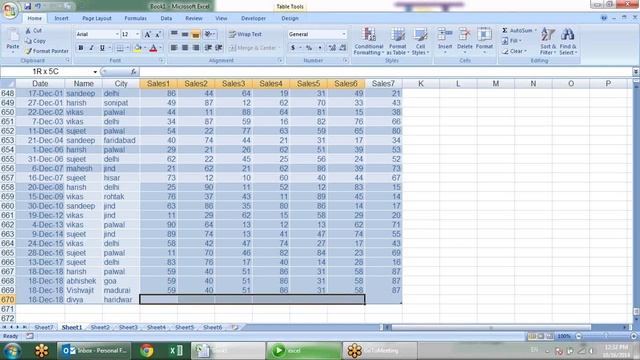The width and height of the screenshot is (640, 360).
Task: Decrease cell indent
Action: [x=208, y=48]
